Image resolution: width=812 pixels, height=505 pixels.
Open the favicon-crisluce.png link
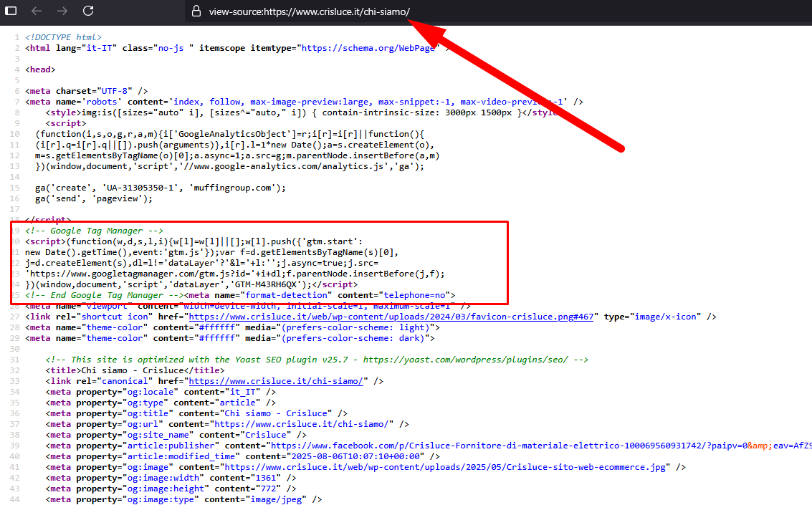(391, 317)
